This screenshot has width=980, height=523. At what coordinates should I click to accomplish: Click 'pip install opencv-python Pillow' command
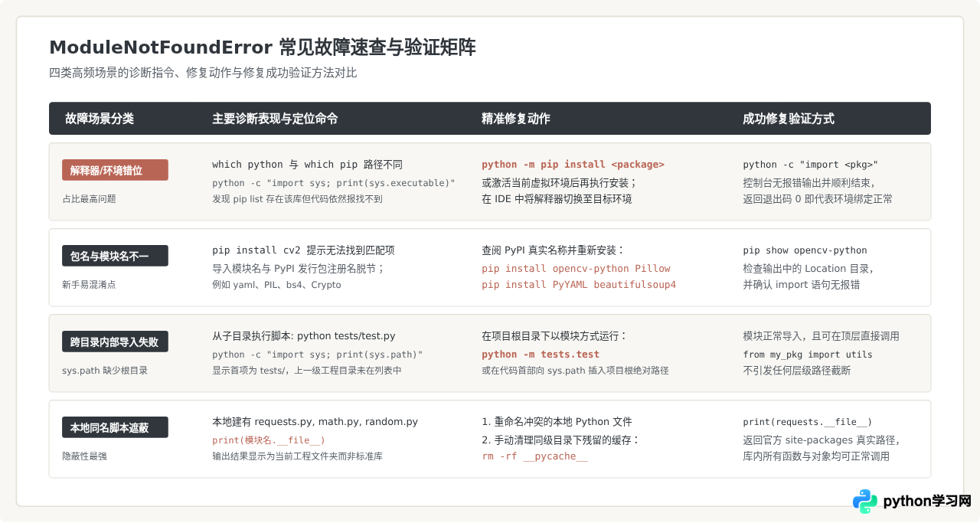[x=576, y=269]
